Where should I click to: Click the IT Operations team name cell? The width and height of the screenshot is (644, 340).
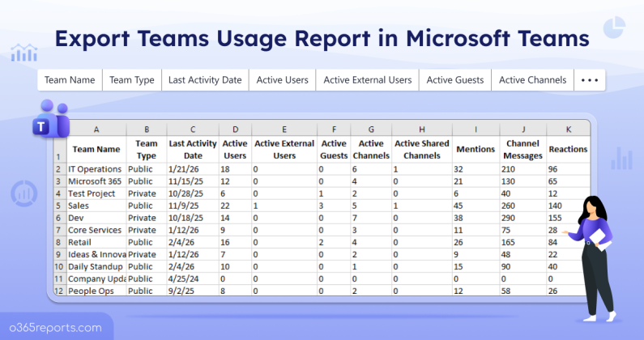[94, 169]
